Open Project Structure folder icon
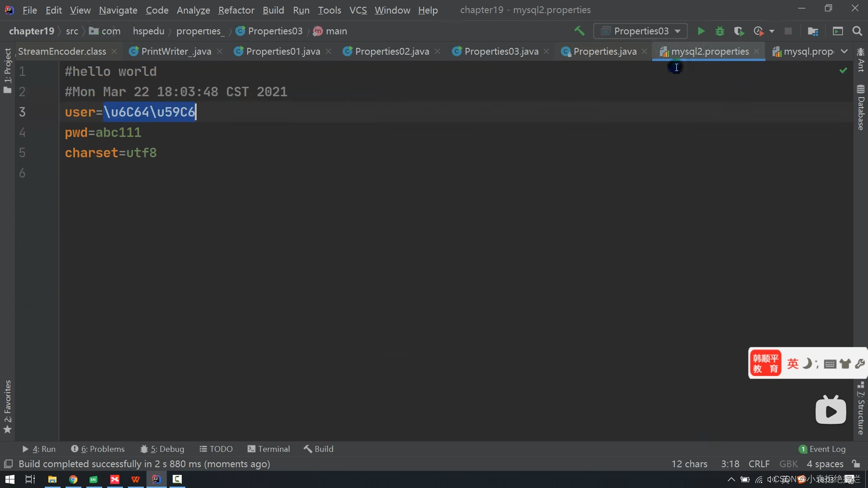The width and height of the screenshot is (868, 488). click(x=813, y=31)
